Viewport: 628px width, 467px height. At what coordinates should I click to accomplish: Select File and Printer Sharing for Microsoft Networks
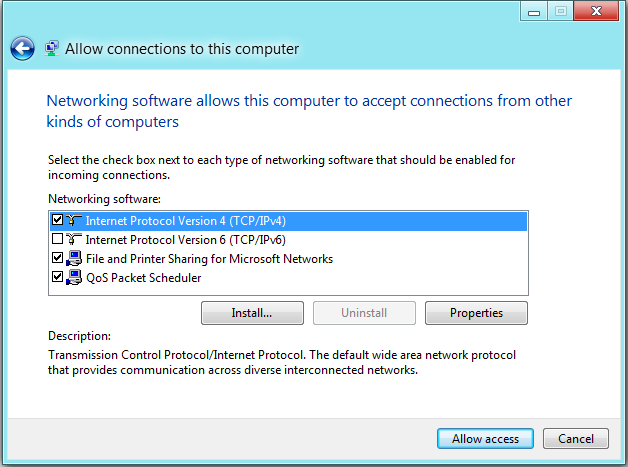pyautogui.click(x=209, y=259)
